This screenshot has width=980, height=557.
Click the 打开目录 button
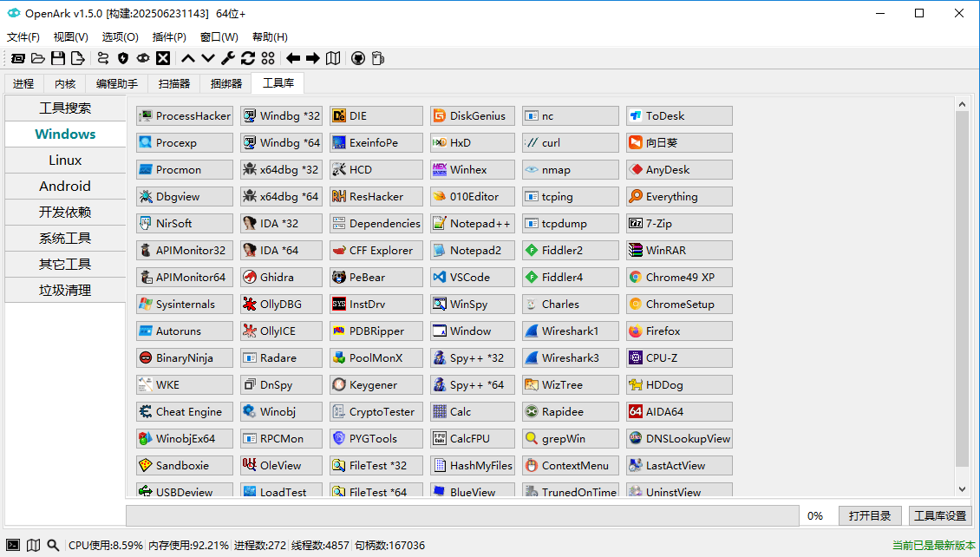pyautogui.click(x=870, y=515)
